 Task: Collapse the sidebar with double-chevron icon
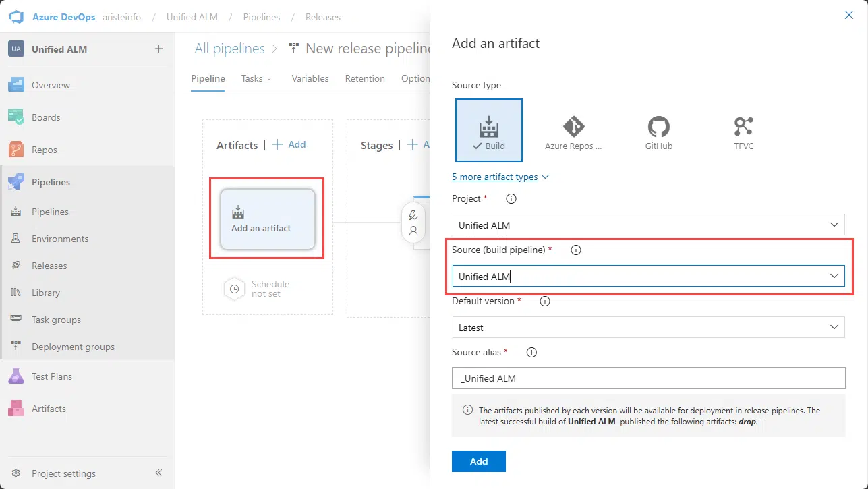pyautogui.click(x=159, y=473)
